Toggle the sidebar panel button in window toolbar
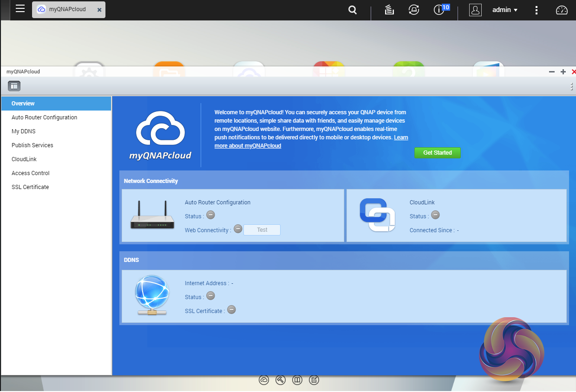 (x=14, y=86)
